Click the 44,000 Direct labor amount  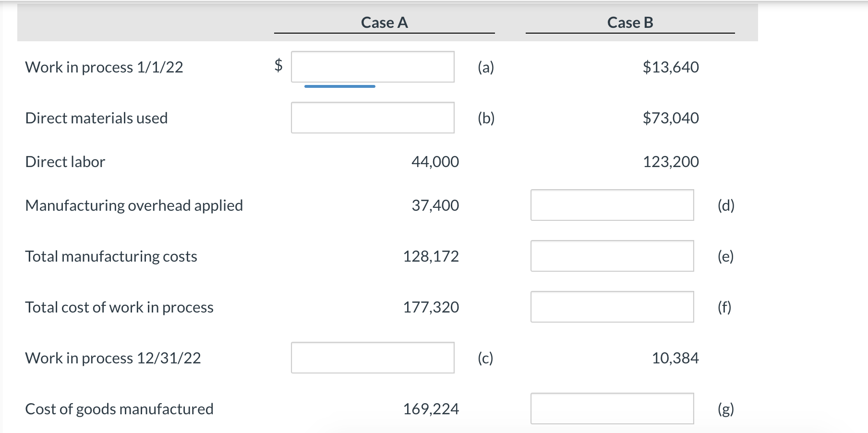pos(435,162)
